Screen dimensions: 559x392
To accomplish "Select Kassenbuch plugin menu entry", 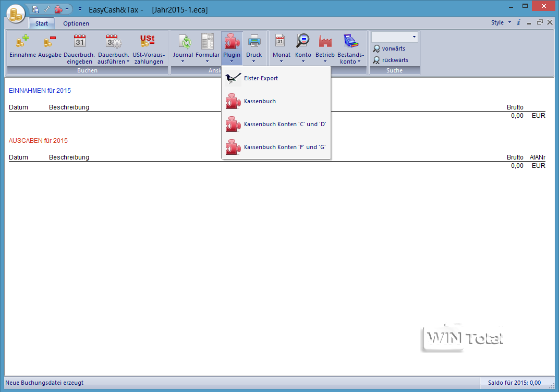I will tap(276, 101).
